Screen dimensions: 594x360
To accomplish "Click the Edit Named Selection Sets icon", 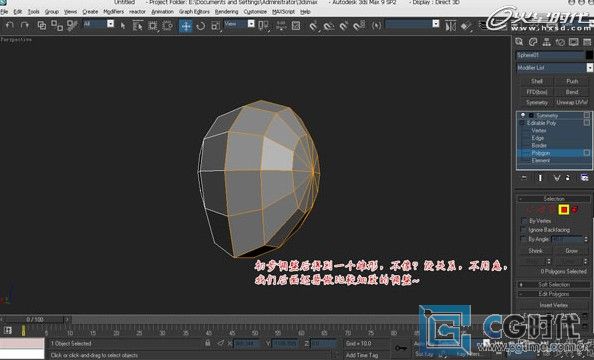I will (x=376, y=25).
